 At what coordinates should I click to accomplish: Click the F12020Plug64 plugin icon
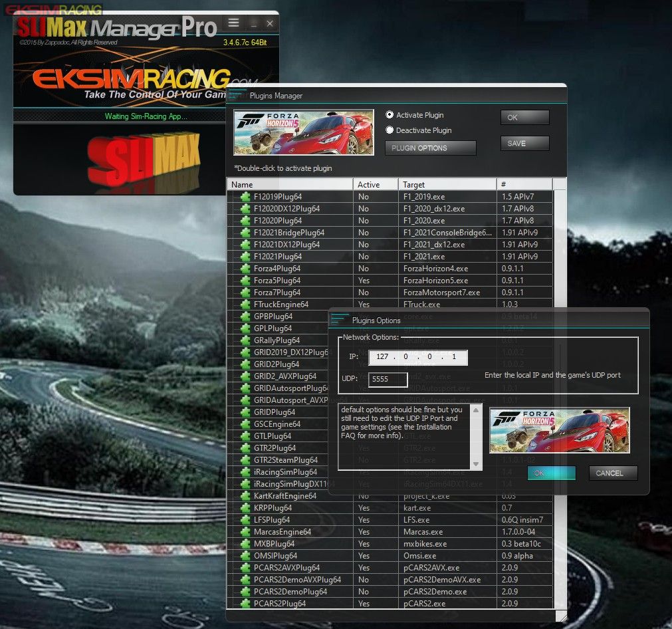tap(245, 221)
